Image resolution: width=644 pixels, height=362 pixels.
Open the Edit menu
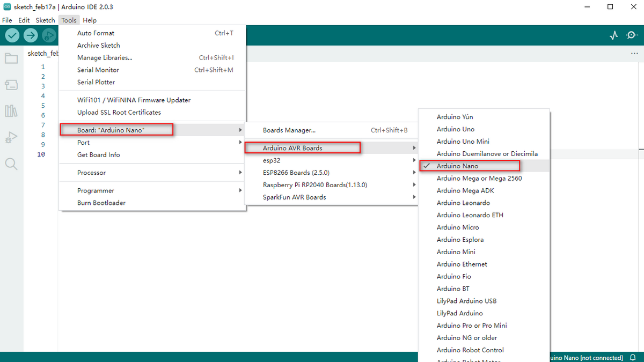(x=24, y=20)
